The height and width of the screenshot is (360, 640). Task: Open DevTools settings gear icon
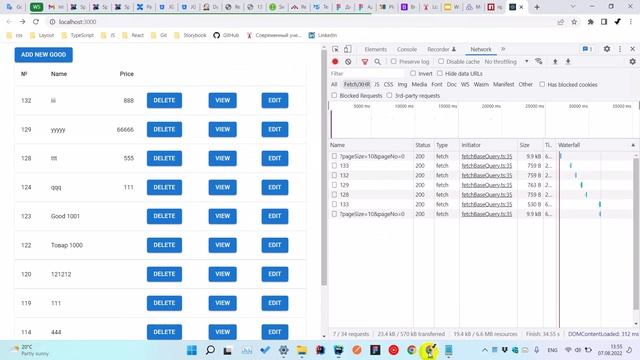(607, 49)
